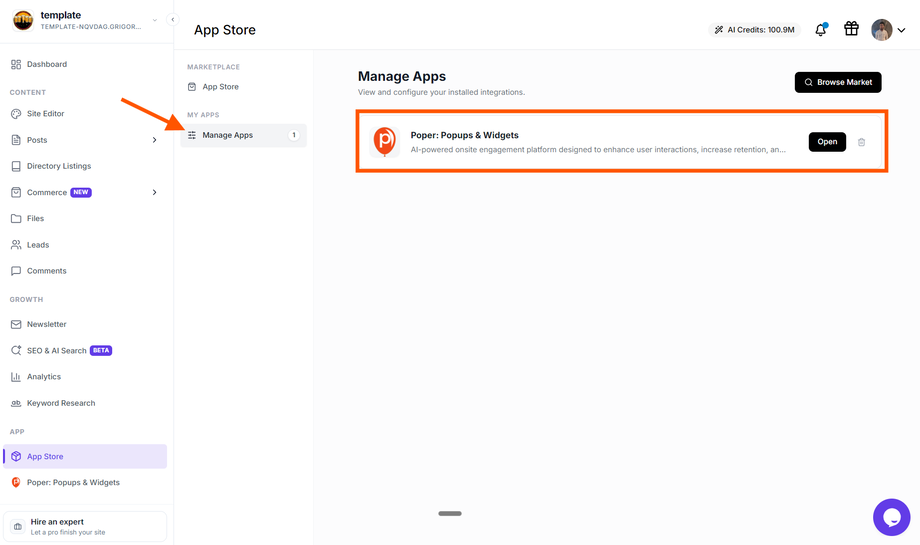920x545 pixels.
Task: Click the AI Credits: 100.9M badge
Action: [755, 29]
